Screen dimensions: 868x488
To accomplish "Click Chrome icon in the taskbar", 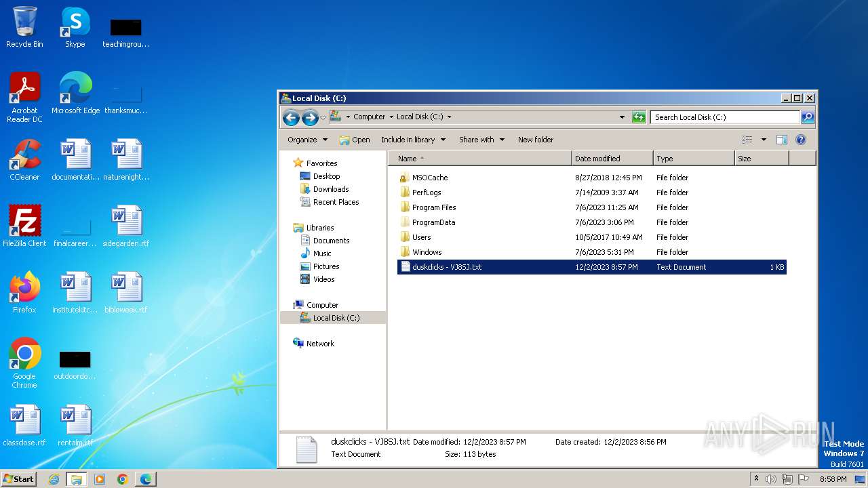I will [123, 479].
